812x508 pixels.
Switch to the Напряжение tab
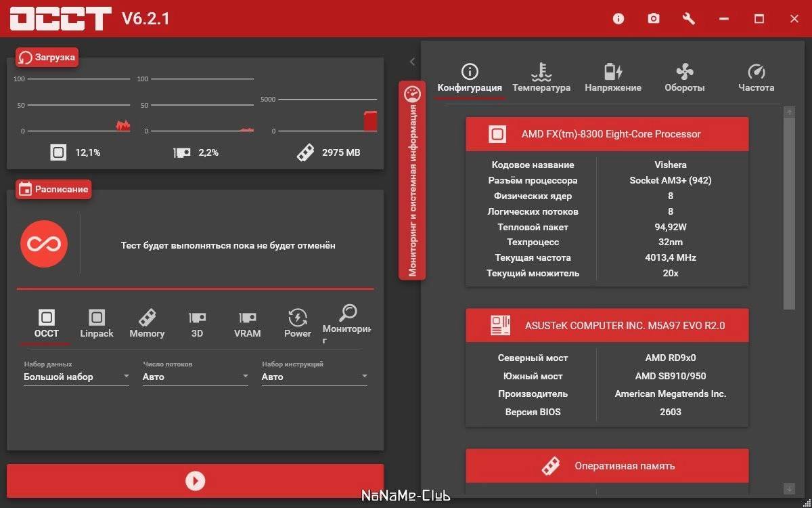pyautogui.click(x=613, y=79)
